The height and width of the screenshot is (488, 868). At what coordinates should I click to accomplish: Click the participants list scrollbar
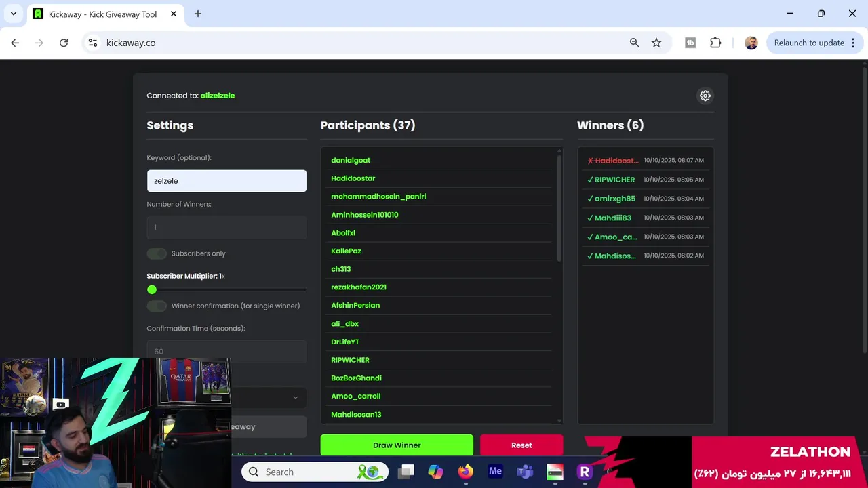559,207
